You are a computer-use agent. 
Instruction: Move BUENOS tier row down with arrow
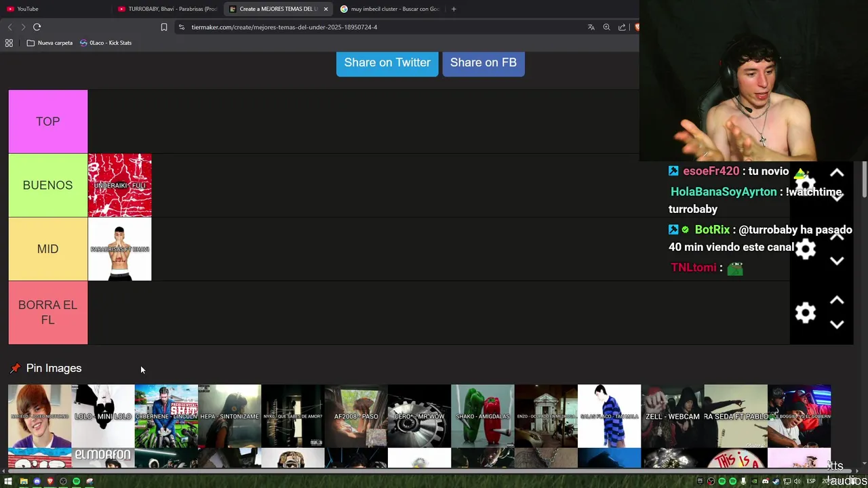click(837, 197)
